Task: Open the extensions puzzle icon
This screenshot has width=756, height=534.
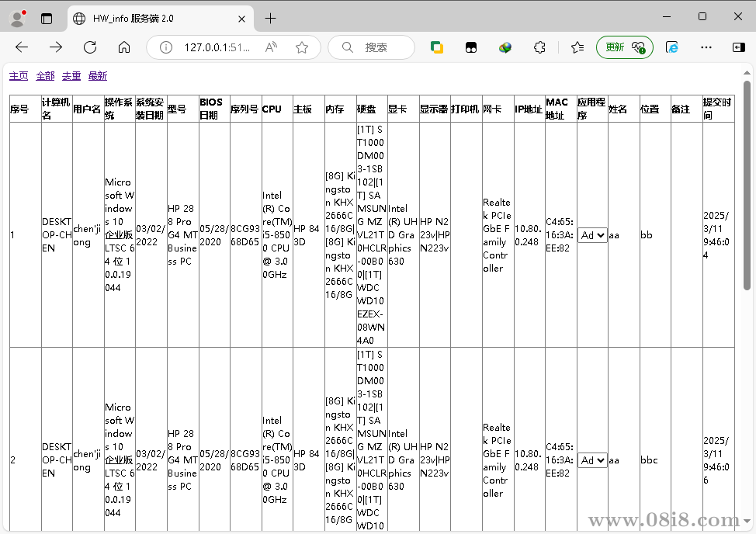Action: tap(539, 47)
